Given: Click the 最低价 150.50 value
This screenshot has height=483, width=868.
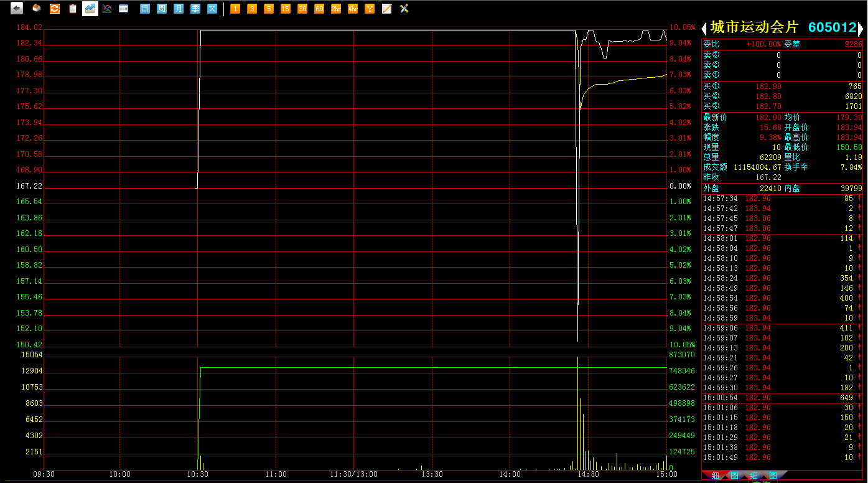Looking at the screenshot, I should (x=849, y=147).
